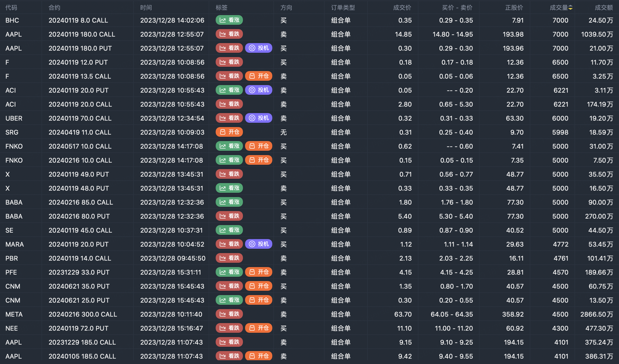This screenshot has height=364, width=619.
Task: Select contract 20240419 11.0 CALL
Action: click(x=80, y=132)
